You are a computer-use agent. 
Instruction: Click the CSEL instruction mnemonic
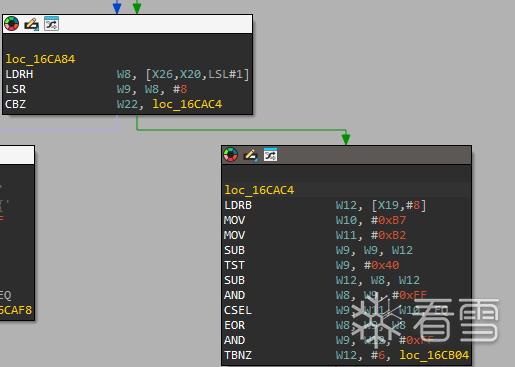pos(238,310)
